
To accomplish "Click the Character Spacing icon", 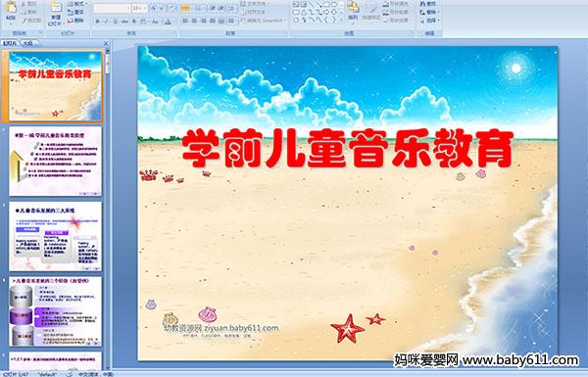I will coord(143,22).
